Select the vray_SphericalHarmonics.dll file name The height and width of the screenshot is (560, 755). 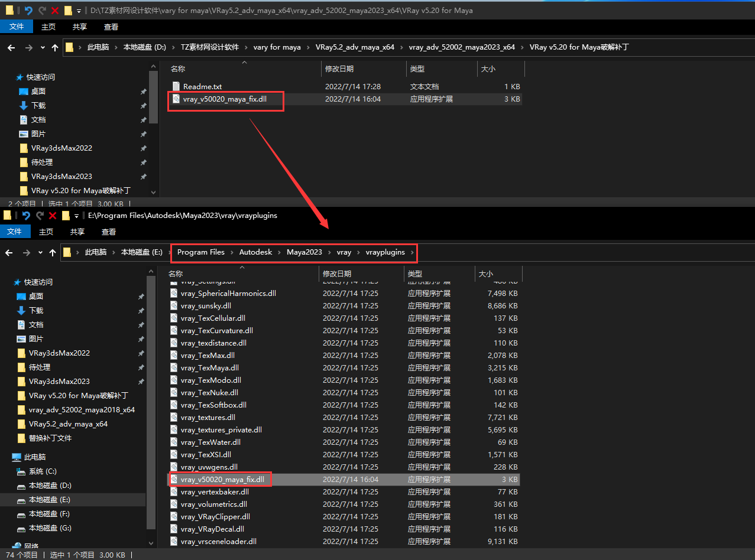point(228,294)
